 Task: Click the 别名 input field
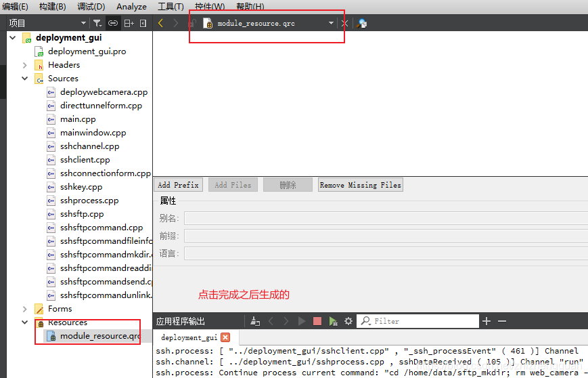[386, 218]
